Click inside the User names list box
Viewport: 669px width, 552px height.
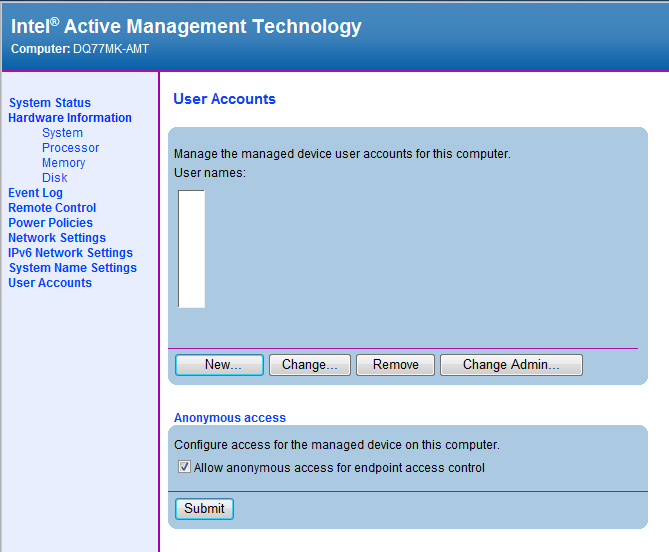coord(191,249)
